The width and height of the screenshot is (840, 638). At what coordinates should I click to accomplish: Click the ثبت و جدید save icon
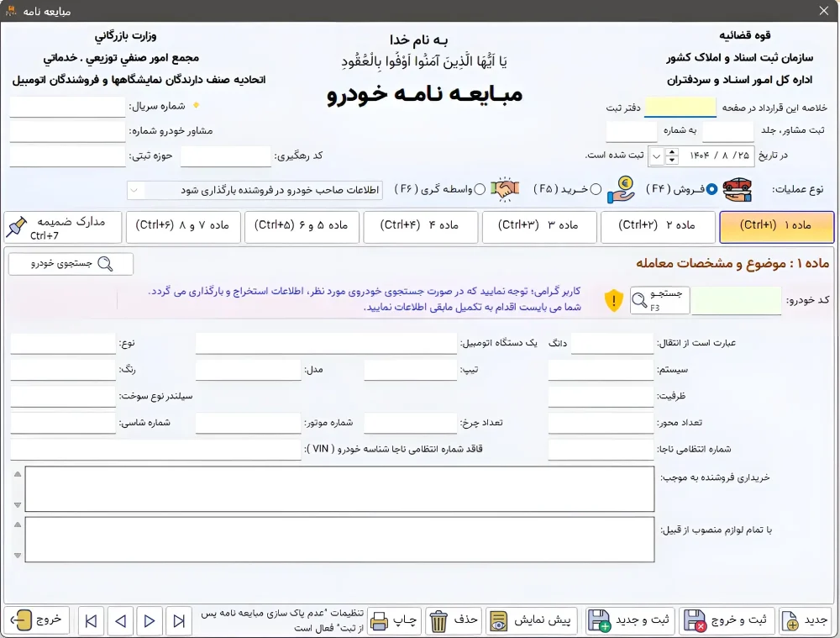(599, 621)
